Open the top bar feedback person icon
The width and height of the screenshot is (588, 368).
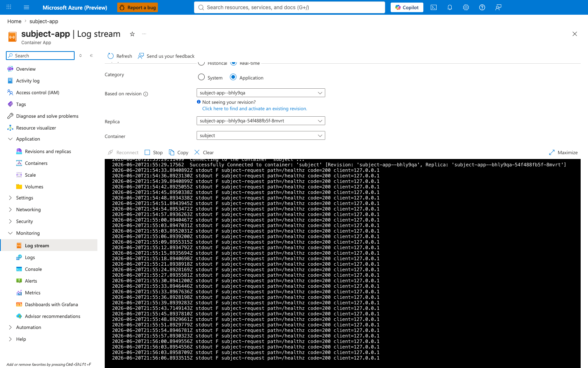498,7
